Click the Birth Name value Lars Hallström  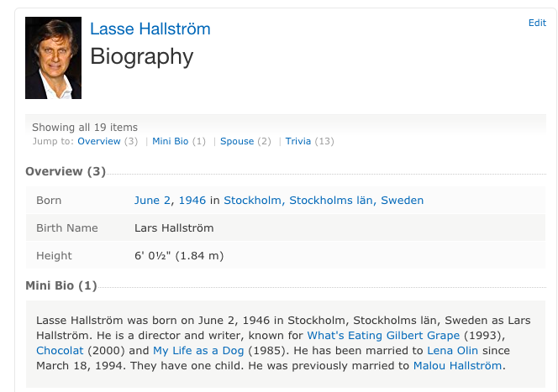174,227
